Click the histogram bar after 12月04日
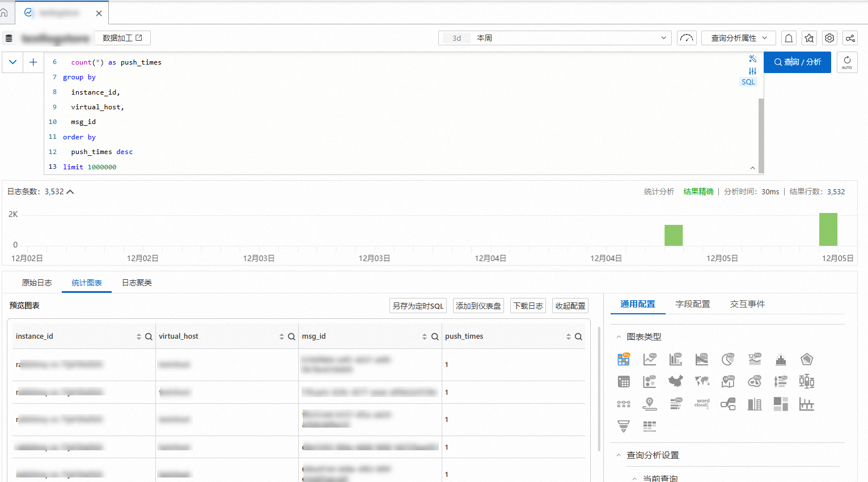The image size is (868, 482). (x=674, y=236)
